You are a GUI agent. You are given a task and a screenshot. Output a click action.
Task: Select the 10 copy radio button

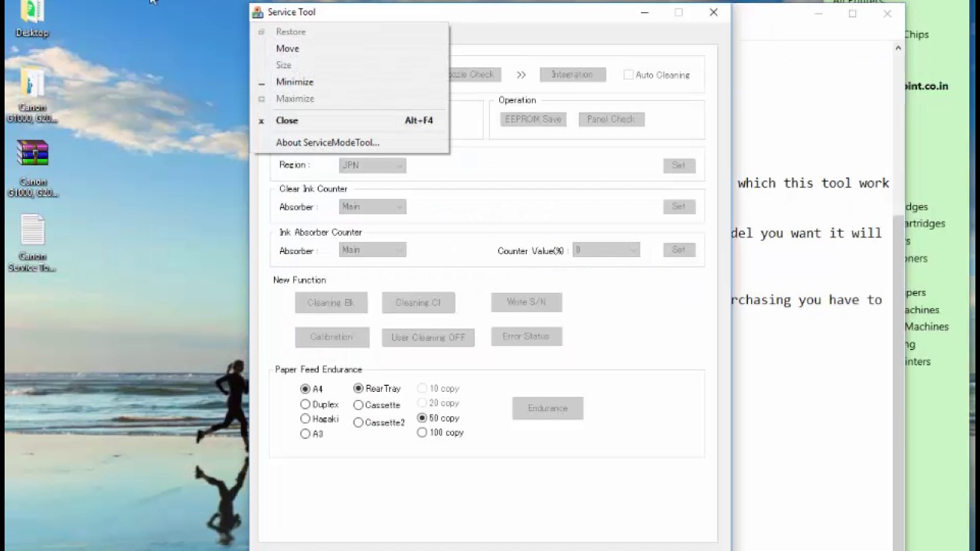coord(422,388)
